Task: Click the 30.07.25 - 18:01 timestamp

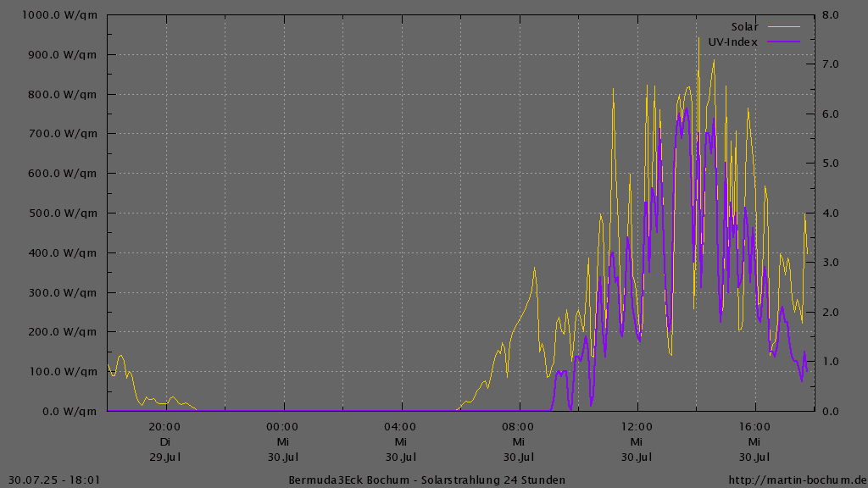Action: (54, 480)
